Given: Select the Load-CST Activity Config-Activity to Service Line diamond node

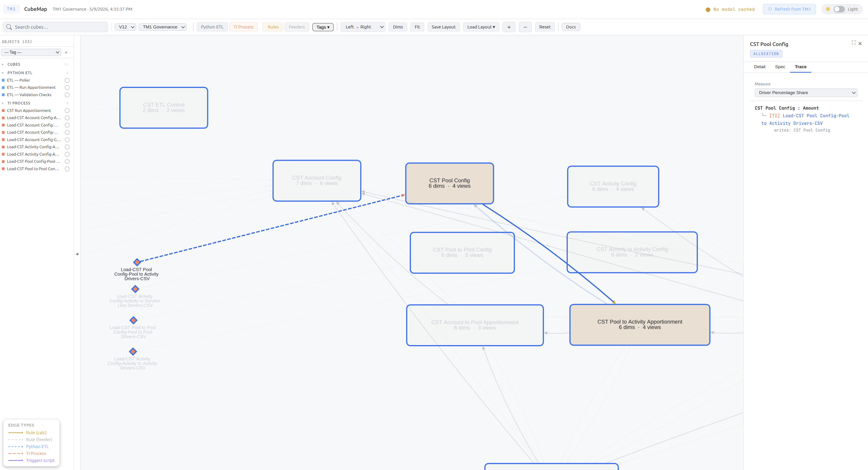Looking at the screenshot, I should 135,289.
